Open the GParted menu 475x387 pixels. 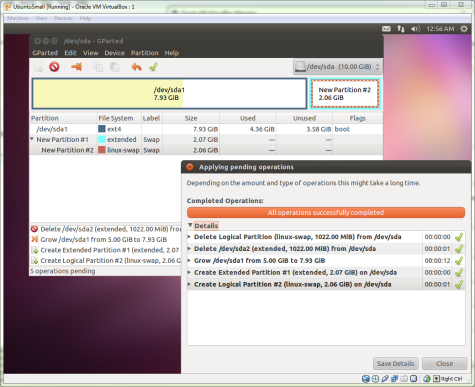[x=45, y=53]
